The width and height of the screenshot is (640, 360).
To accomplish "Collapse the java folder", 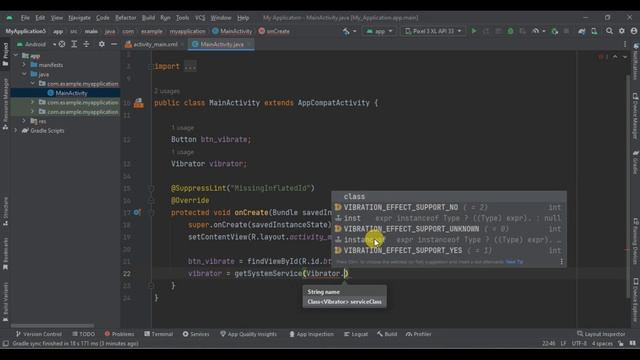I will tap(24, 74).
